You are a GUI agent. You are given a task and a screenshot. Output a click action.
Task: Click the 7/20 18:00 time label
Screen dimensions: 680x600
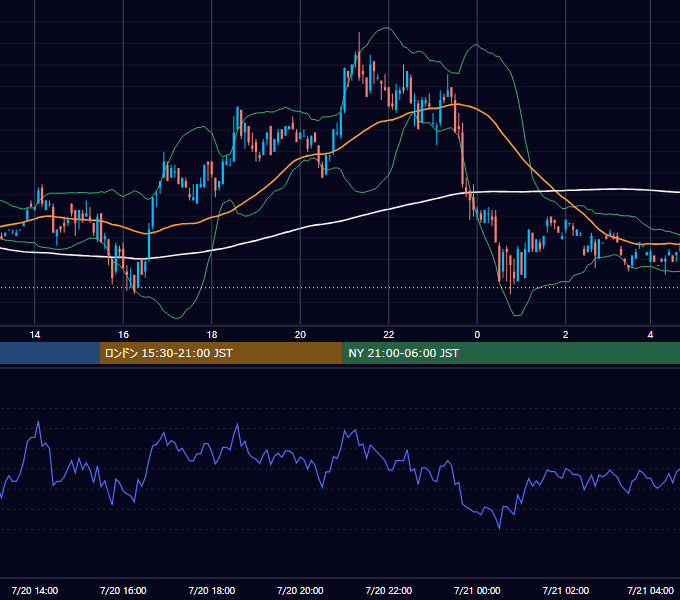[x=212, y=591]
